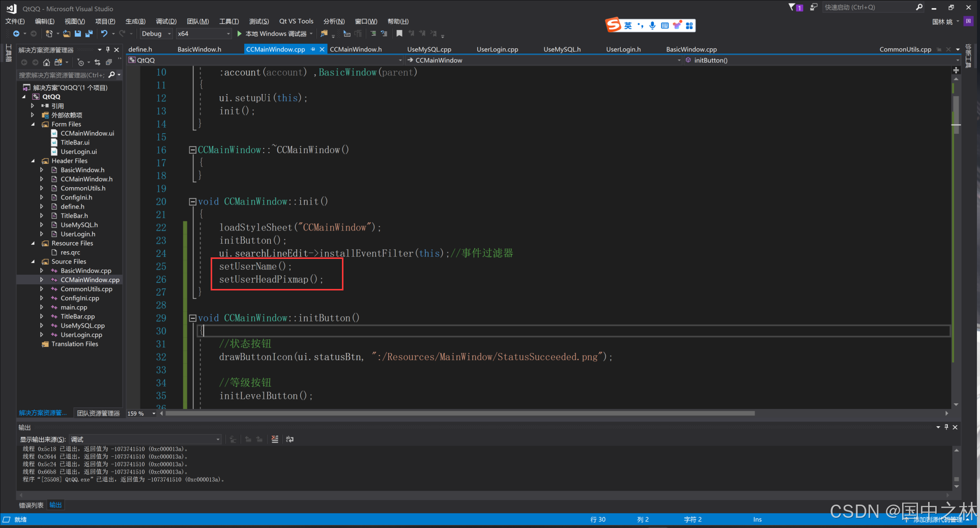This screenshot has width=980, height=528.
Task: Switch to the 错误列表 error list tab
Action: pos(31,505)
